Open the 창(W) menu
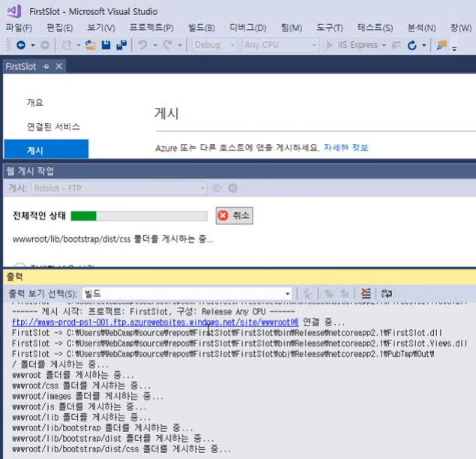Viewport: 476px width, 459px height. (460, 28)
